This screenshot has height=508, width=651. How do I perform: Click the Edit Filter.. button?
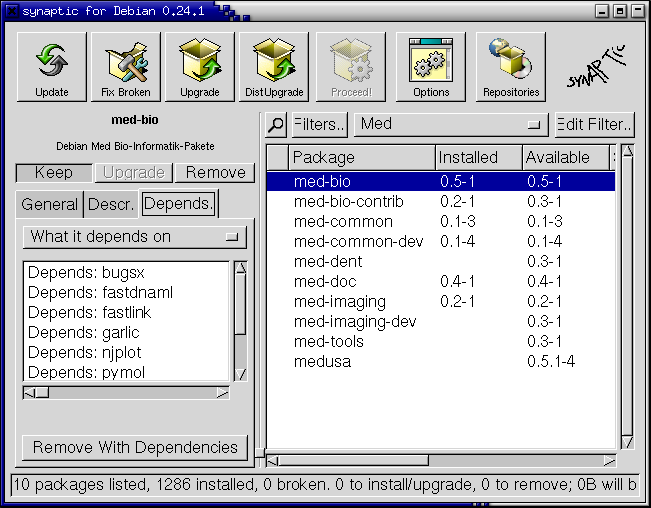[595, 125]
